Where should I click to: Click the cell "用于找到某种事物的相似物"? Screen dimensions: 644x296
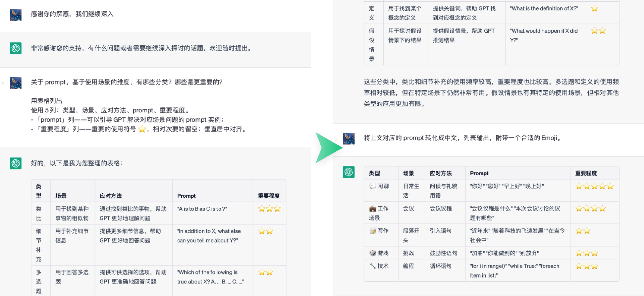[72, 213]
